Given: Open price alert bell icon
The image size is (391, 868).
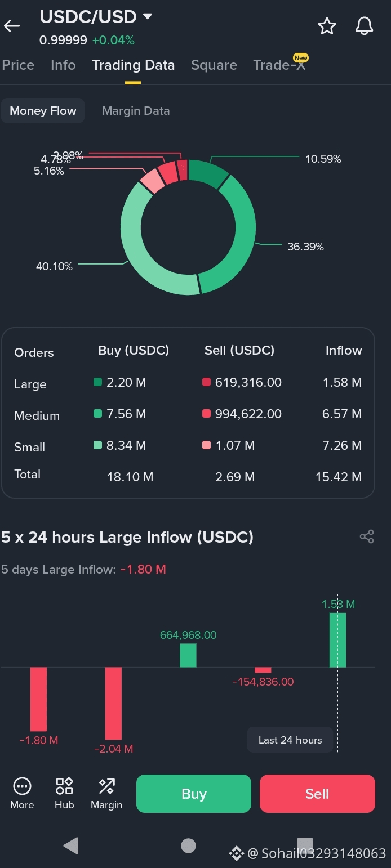Looking at the screenshot, I should tap(365, 26).
